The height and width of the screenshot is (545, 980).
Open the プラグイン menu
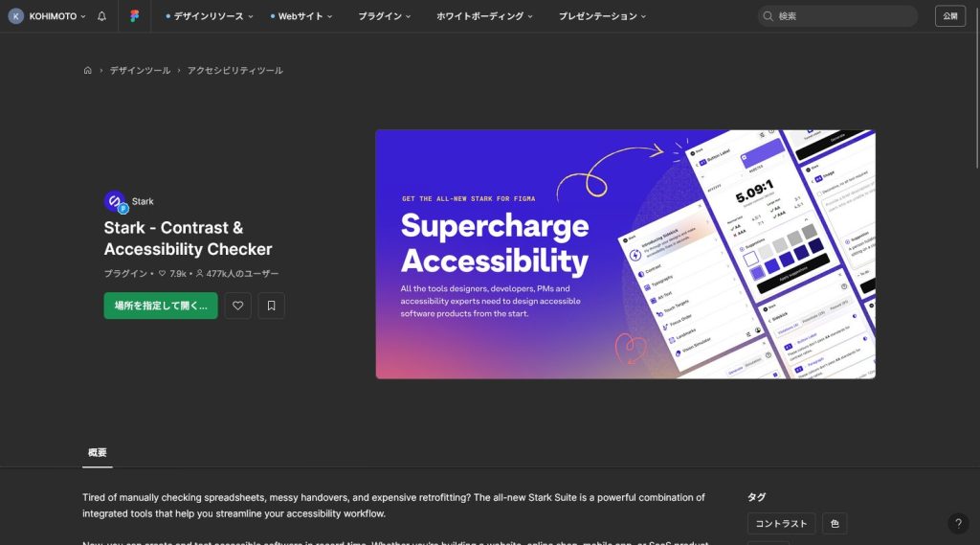click(384, 16)
